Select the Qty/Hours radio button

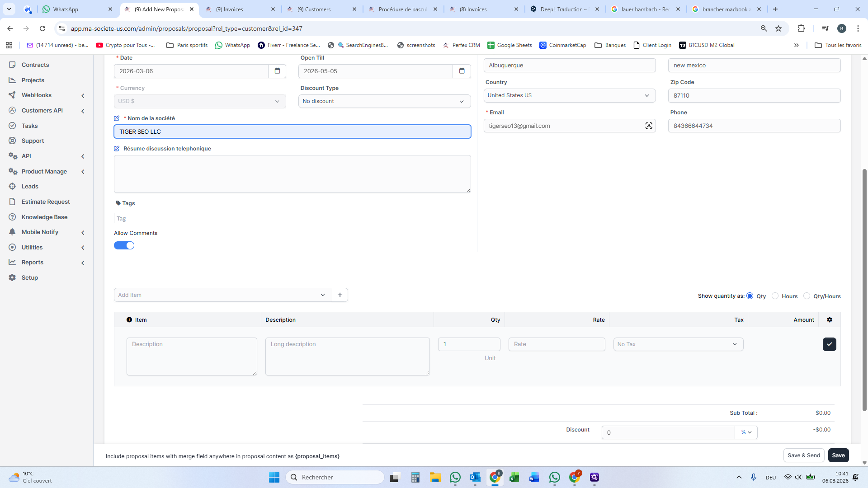pyautogui.click(x=807, y=296)
